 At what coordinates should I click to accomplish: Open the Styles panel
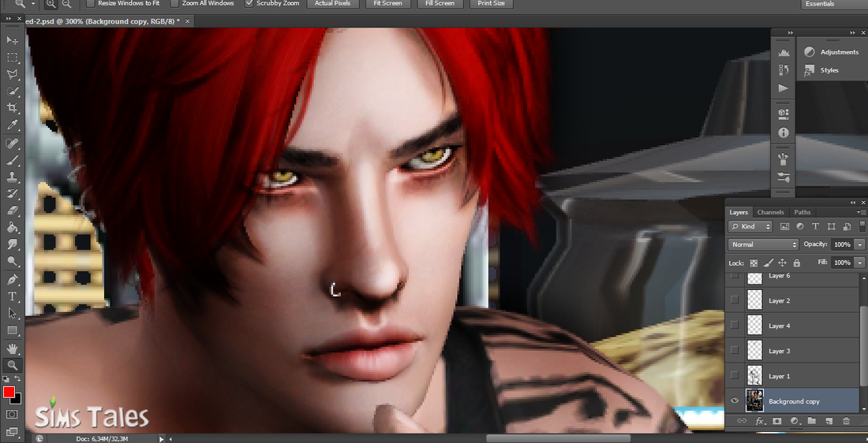821,70
